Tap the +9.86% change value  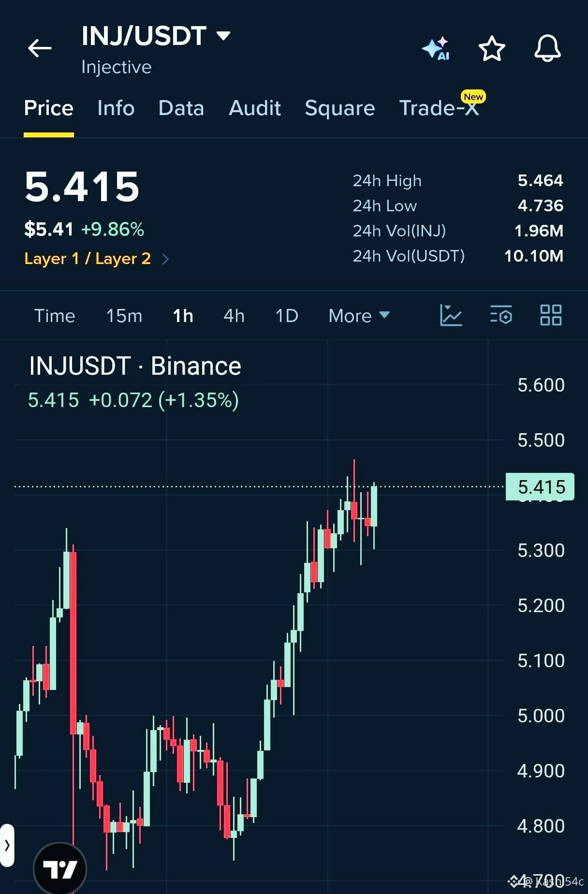coord(113,229)
